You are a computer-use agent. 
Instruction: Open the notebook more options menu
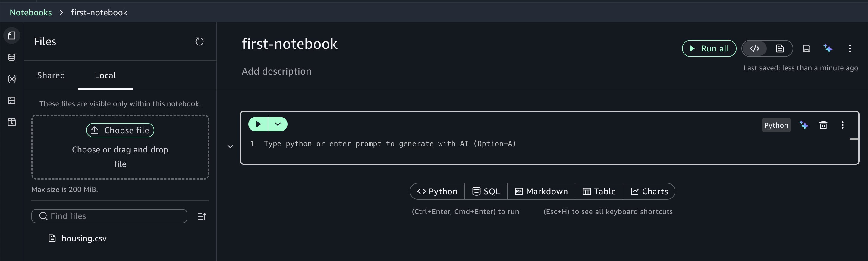point(850,48)
